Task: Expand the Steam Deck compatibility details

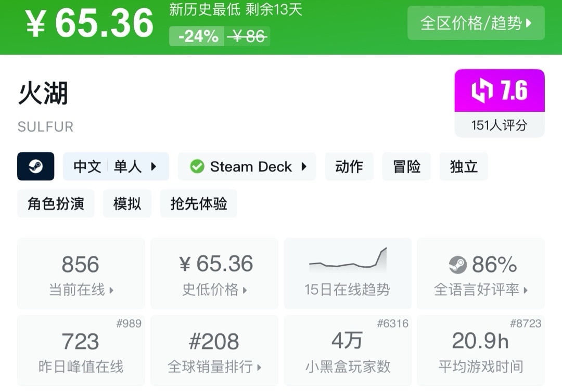Action: tap(247, 166)
